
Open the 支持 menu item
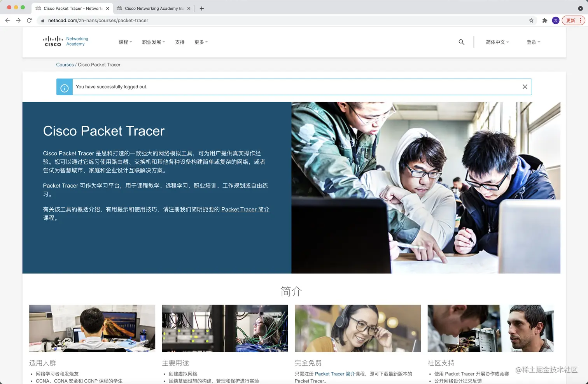(x=180, y=42)
